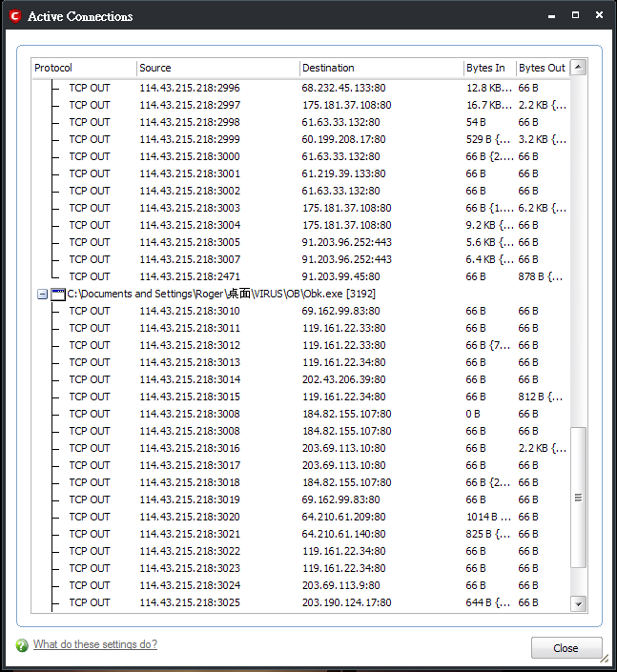The image size is (617, 672).
Task: Select source 114.43.215.218:3000
Action: pyautogui.click(x=190, y=156)
